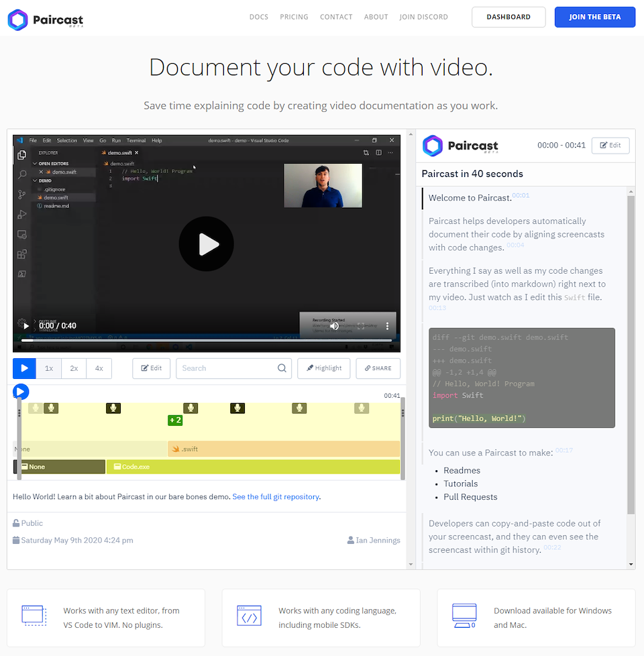This screenshot has width=644, height=656.
Task: Open the full git repository link
Action: 276,497
